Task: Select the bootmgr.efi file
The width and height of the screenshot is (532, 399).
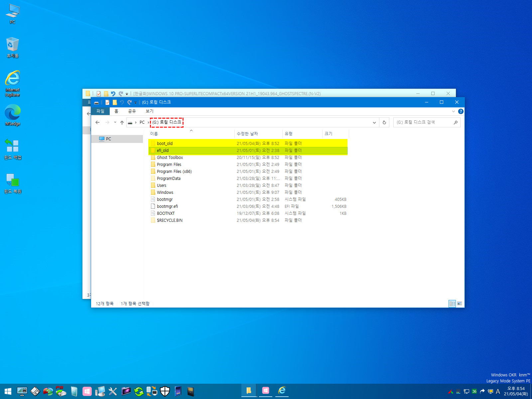Action: coord(248,206)
